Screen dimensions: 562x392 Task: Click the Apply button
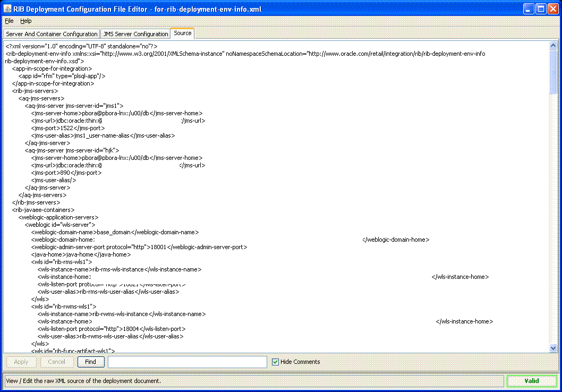tap(21, 362)
